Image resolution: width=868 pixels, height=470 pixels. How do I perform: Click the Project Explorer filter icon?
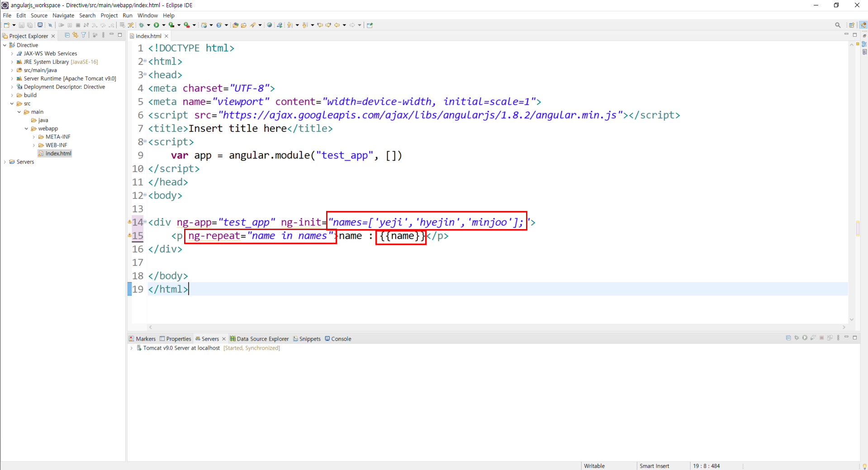tap(84, 35)
